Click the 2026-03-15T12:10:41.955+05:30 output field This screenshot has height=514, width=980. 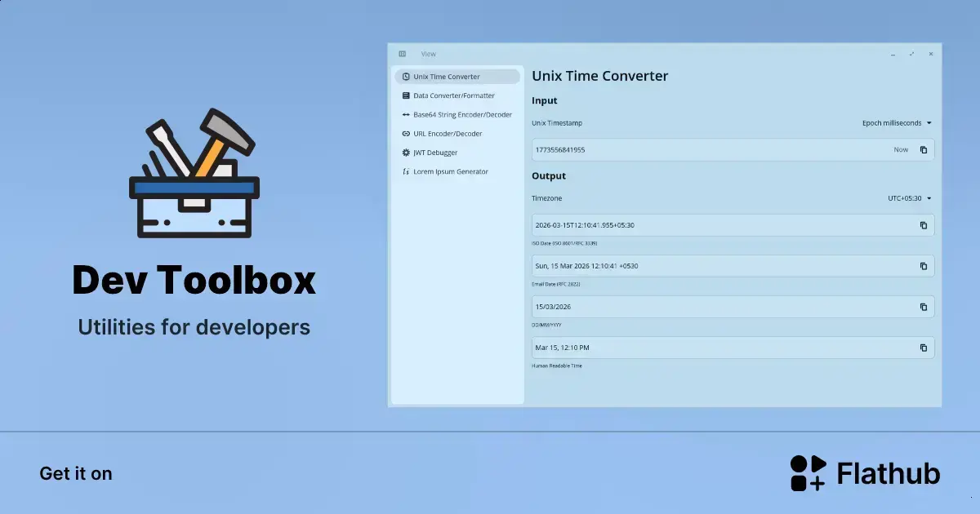733,225
